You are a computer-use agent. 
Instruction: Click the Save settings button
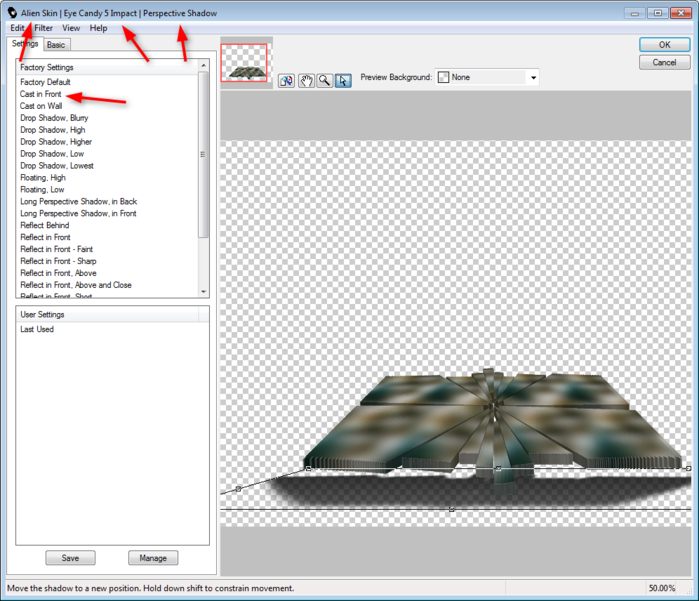(70, 558)
